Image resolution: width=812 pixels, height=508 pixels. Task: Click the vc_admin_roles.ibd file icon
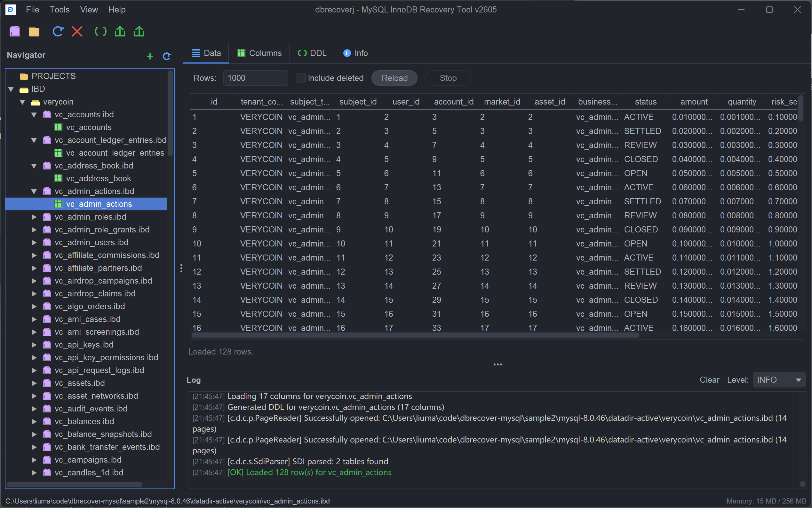[x=47, y=217]
